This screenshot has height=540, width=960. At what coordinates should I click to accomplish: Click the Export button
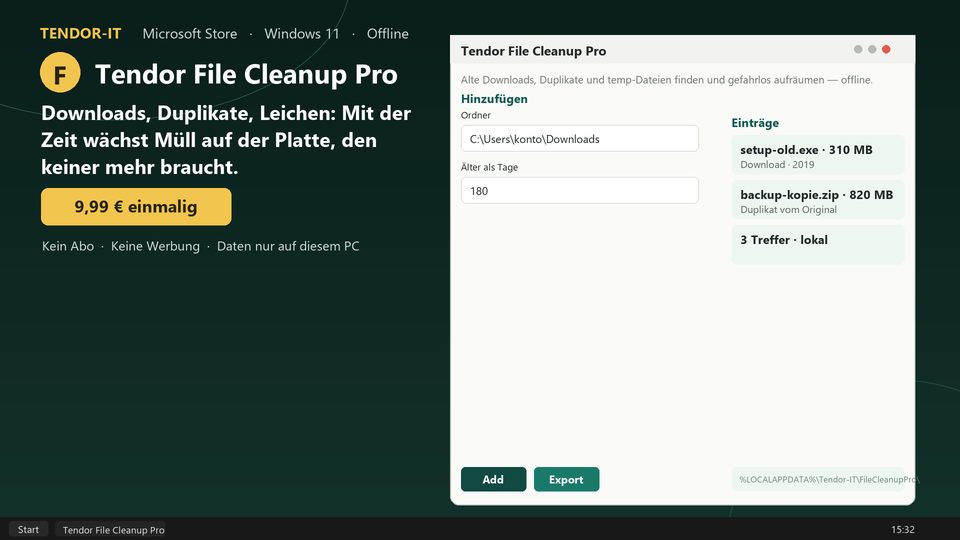[x=566, y=479]
